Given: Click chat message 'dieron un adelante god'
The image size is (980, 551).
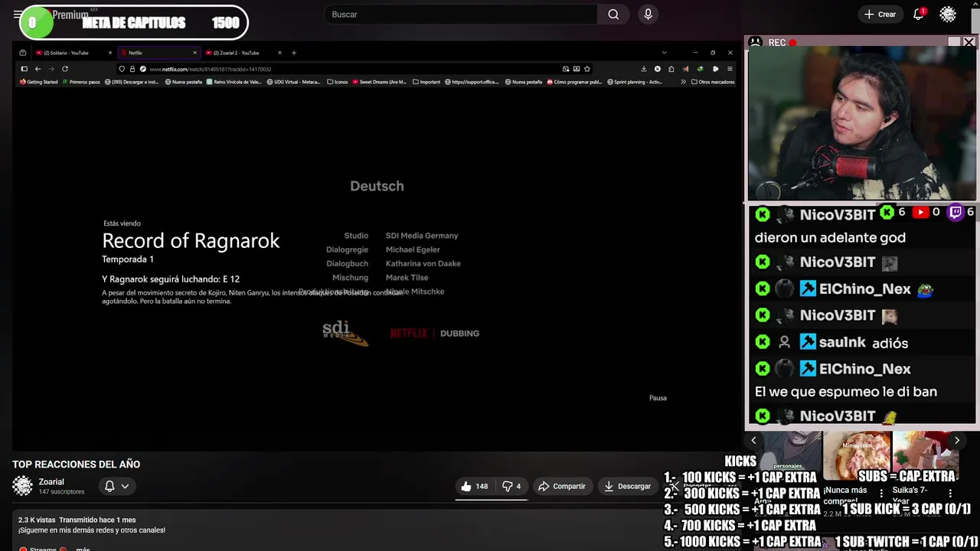Looking at the screenshot, I should point(830,238).
